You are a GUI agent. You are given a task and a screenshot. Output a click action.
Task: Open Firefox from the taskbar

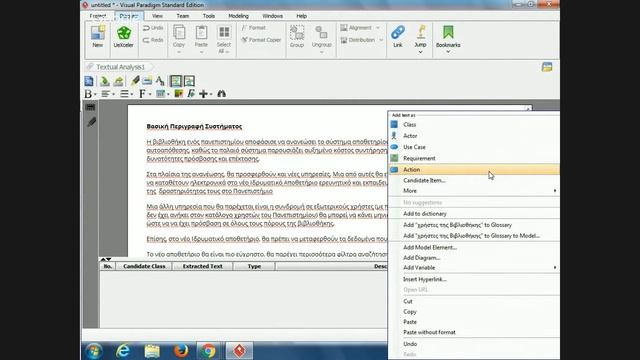181,351
